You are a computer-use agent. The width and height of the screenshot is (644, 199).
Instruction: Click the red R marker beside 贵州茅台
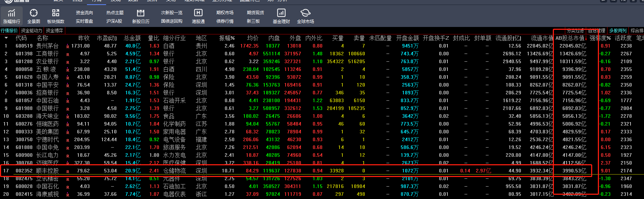point(67,47)
